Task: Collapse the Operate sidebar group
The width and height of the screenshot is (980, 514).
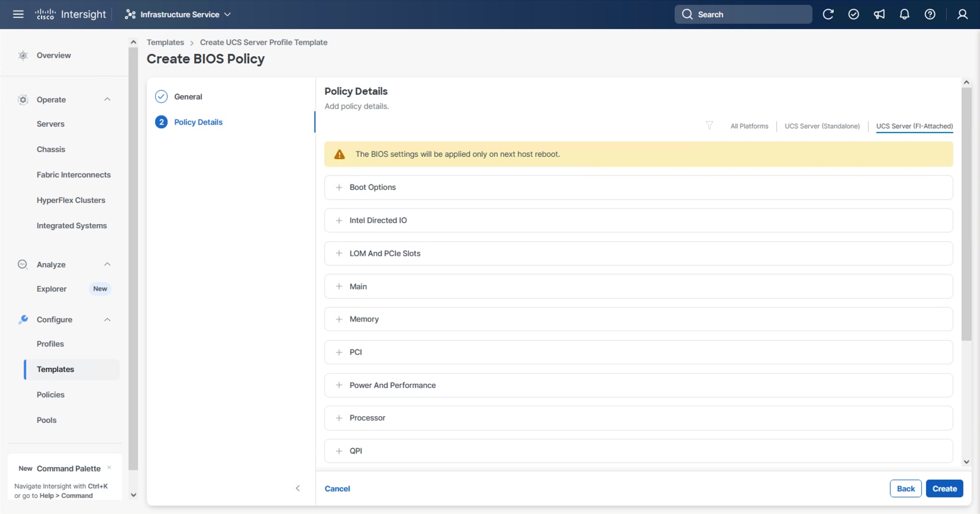Action: 107,99
